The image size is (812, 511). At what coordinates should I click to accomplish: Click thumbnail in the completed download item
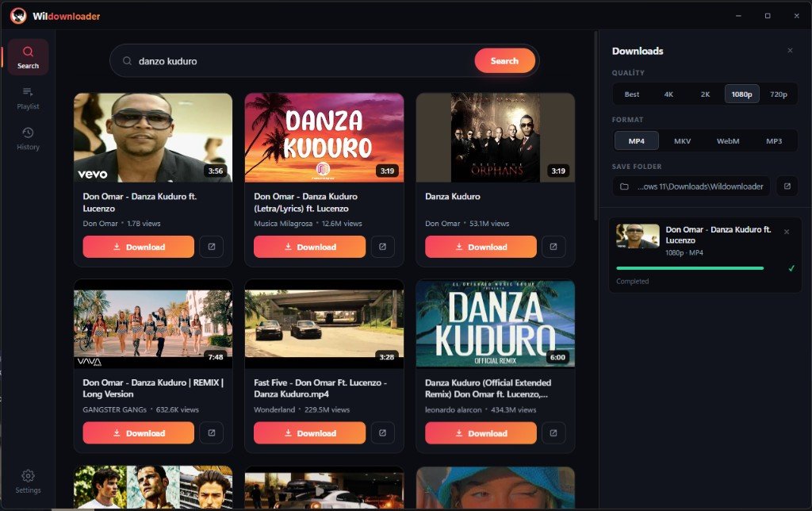(638, 236)
